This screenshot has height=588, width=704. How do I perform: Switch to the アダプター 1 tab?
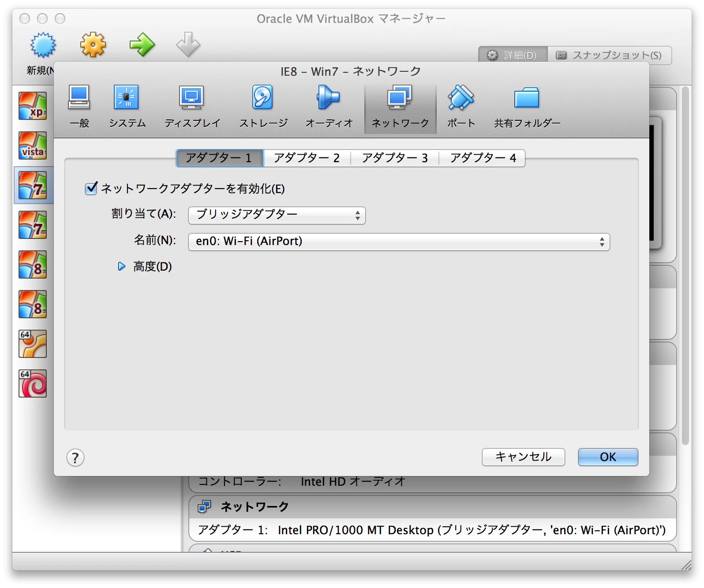[220, 158]
